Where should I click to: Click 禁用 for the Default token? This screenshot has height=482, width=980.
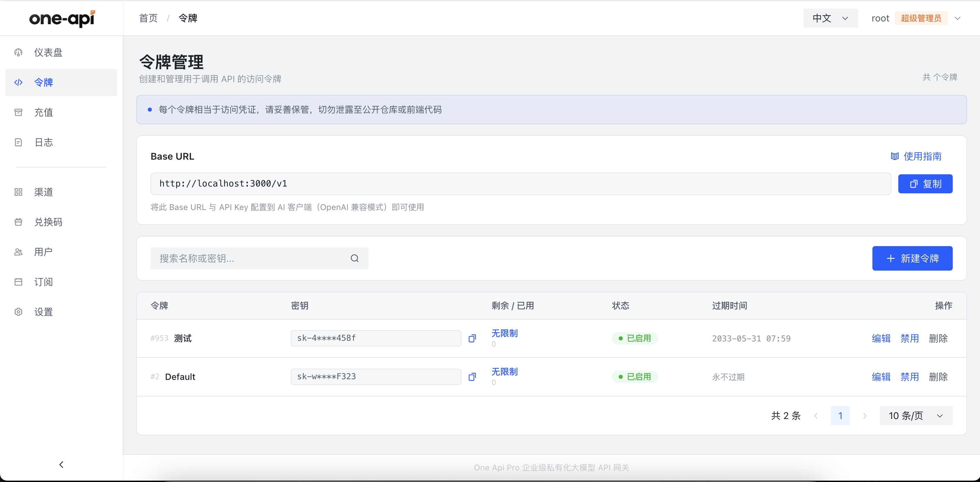[910, 376]
